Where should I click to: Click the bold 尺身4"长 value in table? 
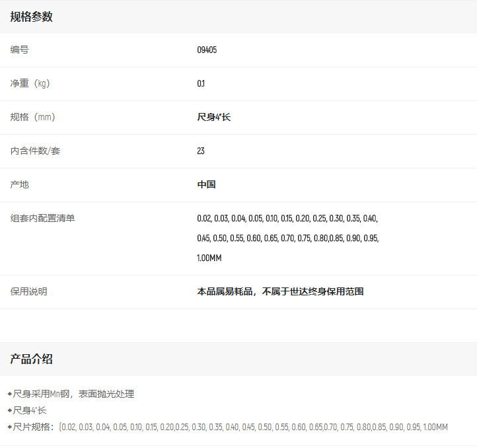point(214,118)
